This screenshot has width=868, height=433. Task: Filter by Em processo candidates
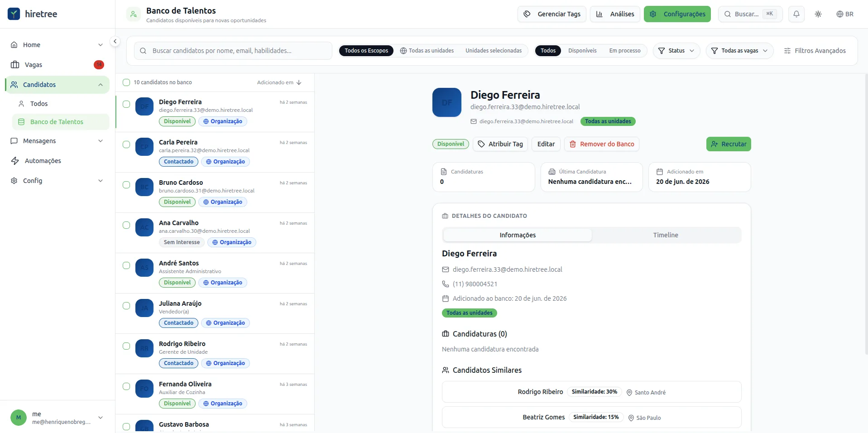pyautogui.click(x=625, y=51)
